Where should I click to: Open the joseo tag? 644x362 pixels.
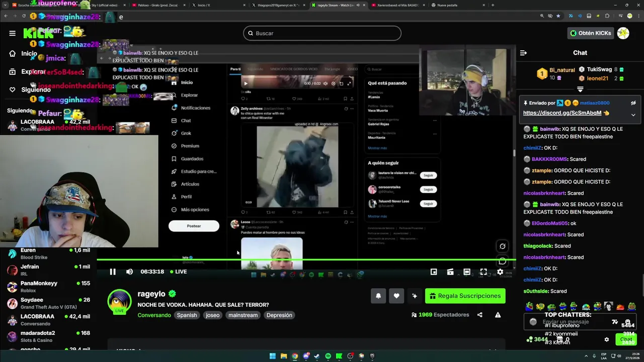click(x=212, y=315)
